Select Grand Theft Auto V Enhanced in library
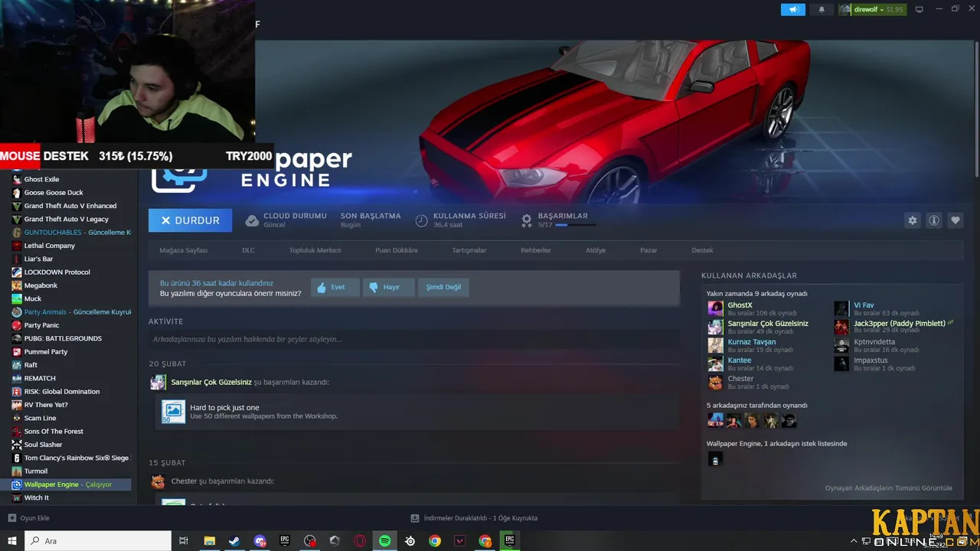The image size is (980, 551). 70,206
